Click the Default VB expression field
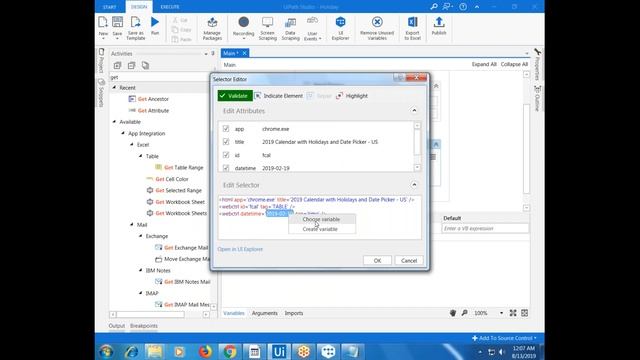The image size is (640, 360). [x=485, y=229]
